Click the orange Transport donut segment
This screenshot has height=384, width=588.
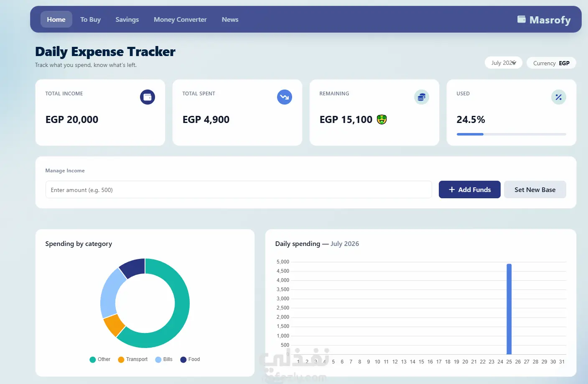click(x=114, y=326)
